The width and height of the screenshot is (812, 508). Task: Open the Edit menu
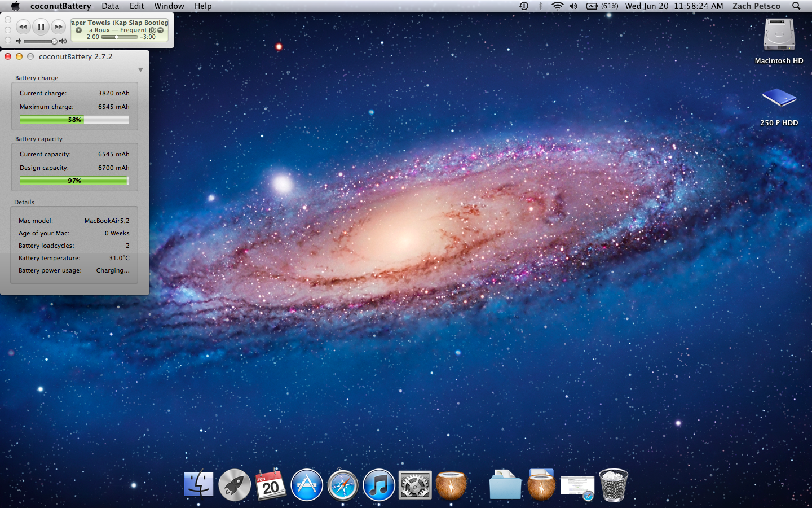point(136,6)
